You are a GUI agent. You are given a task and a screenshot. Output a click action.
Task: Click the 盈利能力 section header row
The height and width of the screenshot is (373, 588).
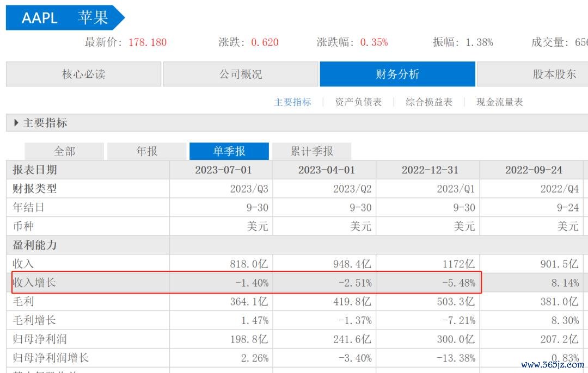[297, 245]
